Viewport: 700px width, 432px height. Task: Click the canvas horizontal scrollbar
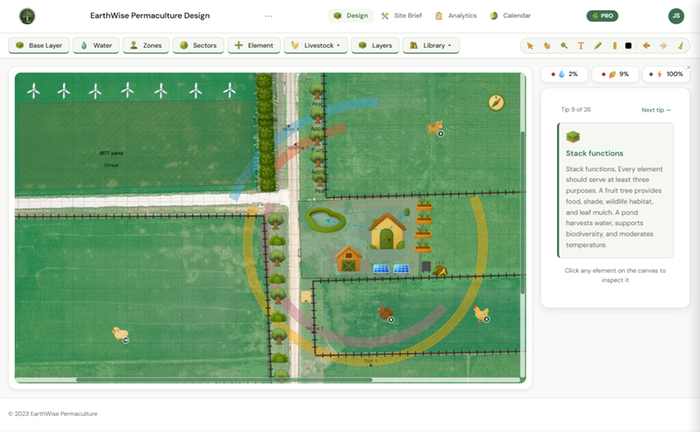point(224,380)
